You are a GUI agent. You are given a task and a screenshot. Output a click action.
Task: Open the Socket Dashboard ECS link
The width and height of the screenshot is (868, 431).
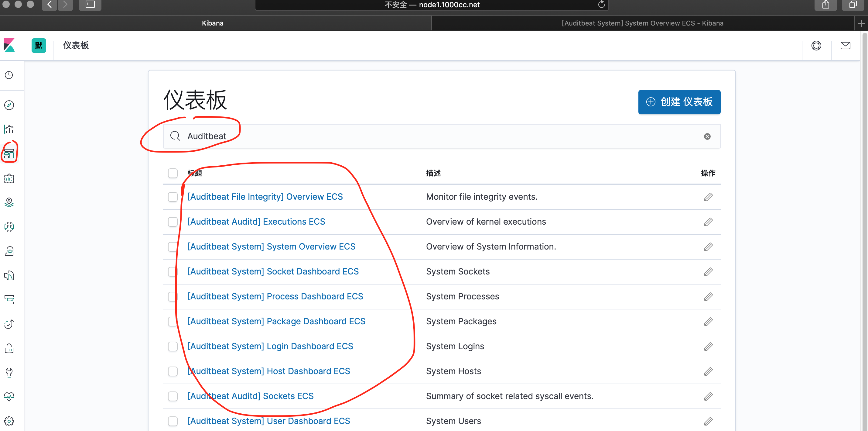pos(273,271)
